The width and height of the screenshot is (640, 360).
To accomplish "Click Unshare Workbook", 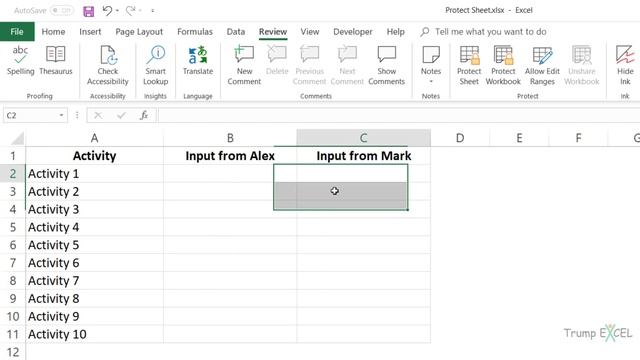I will coord(582,65).
